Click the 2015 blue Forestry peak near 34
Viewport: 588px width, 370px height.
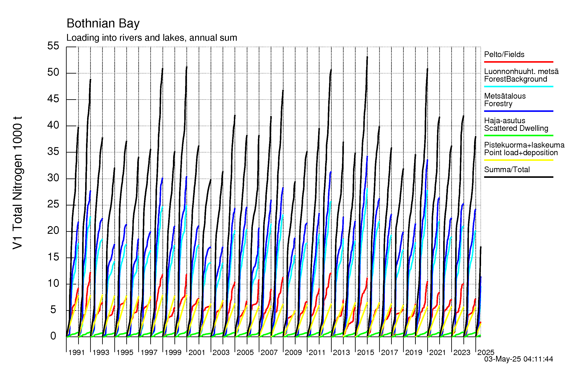[x=367, y=156]
